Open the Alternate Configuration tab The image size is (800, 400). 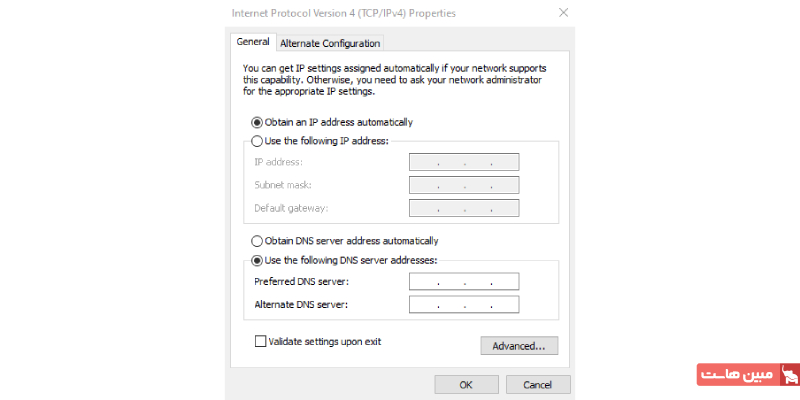330,43
